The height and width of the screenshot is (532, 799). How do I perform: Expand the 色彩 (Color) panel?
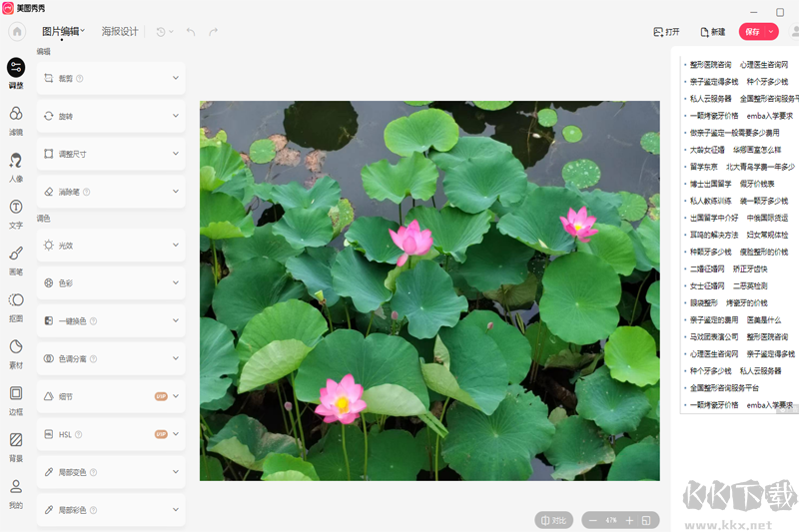tap(111, 283)
